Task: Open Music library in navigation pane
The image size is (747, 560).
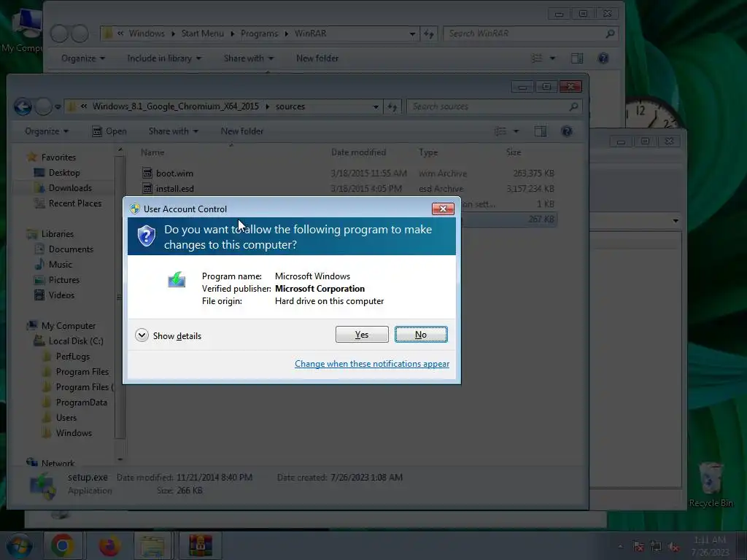Action: (x=60, y=264)
